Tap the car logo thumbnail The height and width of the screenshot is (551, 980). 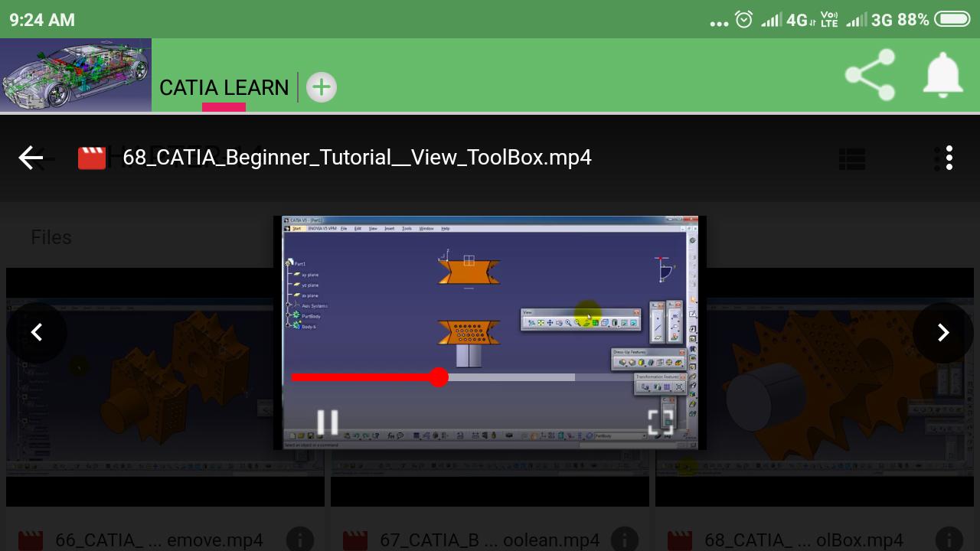pos(76,75)
